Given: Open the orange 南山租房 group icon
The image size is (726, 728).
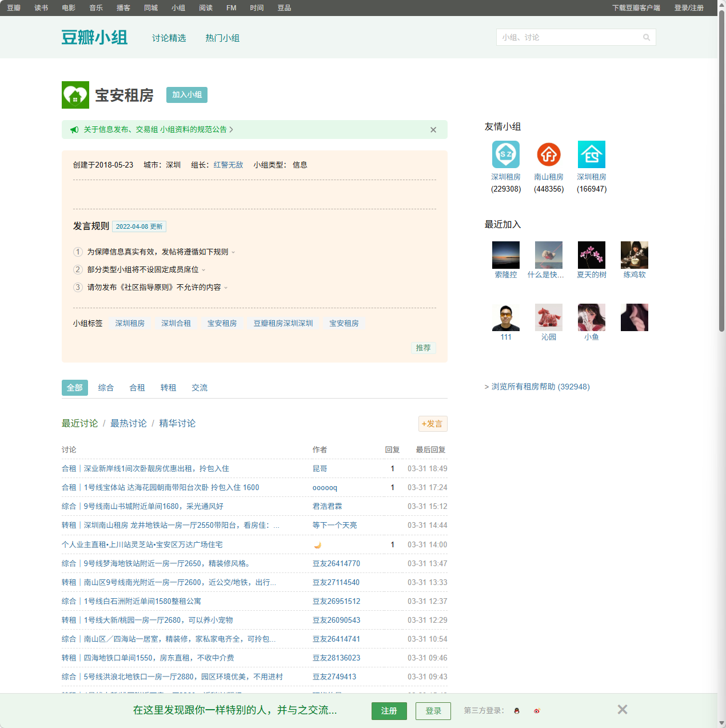Looking at the screenshot, I should click(549, 154).
